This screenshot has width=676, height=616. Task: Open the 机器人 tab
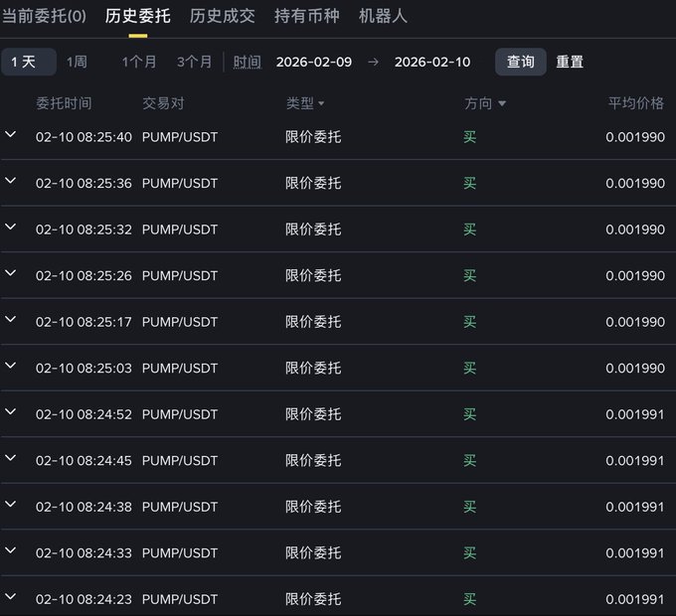coord(383,16)
